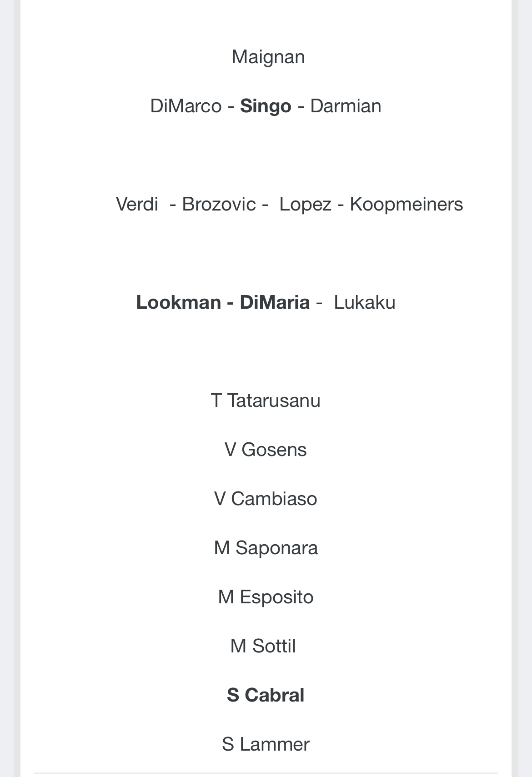Screen dimensions: 532x777
Task: Select V Gosens substitute
Action: pyautogui.click(x=266, y=450)
